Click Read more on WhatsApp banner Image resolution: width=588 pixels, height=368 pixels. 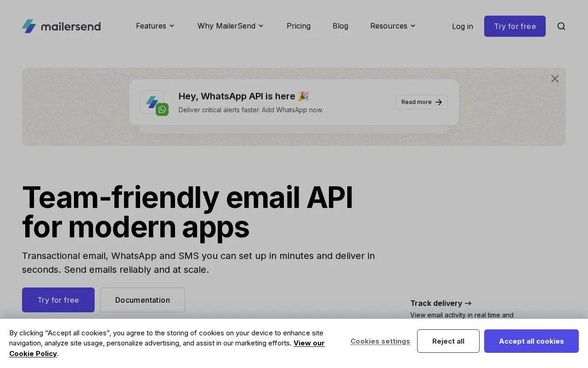click(x=422, y=102)
